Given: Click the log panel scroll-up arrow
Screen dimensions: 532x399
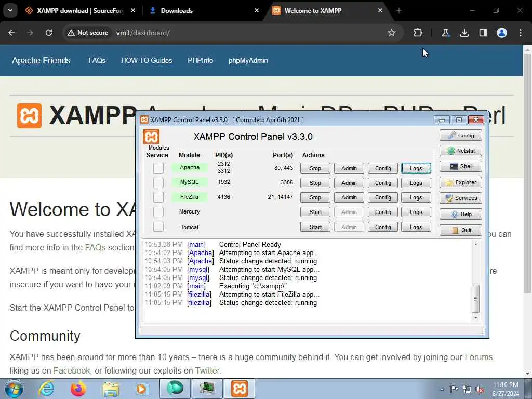Looking at the screenshot, I should point(476,244).
